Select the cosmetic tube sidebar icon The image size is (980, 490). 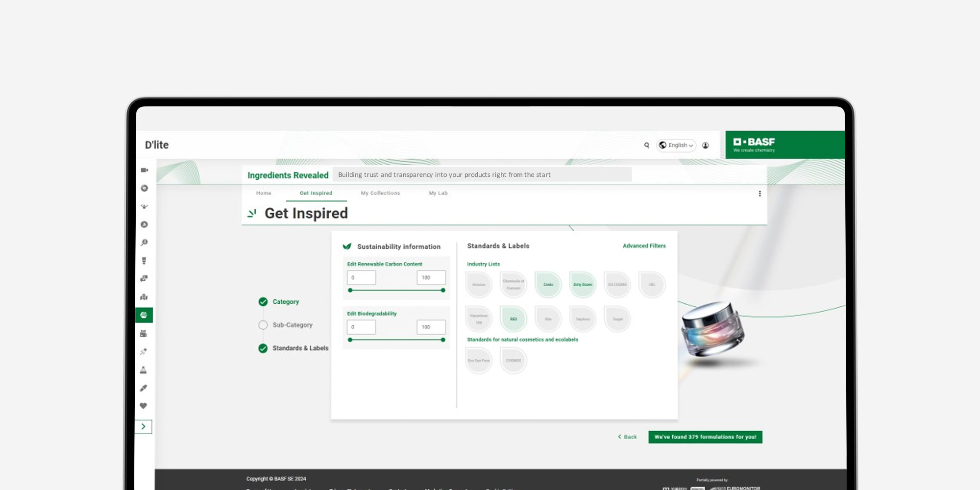(x=144, y=261)
